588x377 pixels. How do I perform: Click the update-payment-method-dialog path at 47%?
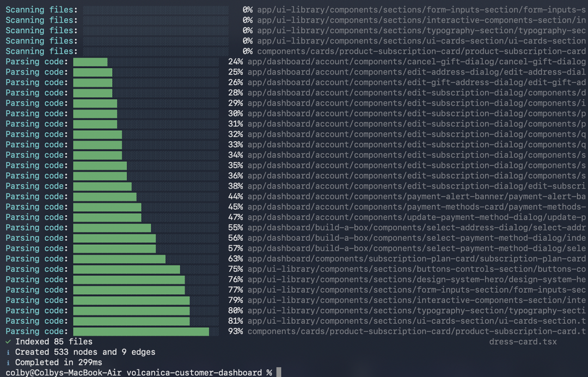(x=416, y=217)
